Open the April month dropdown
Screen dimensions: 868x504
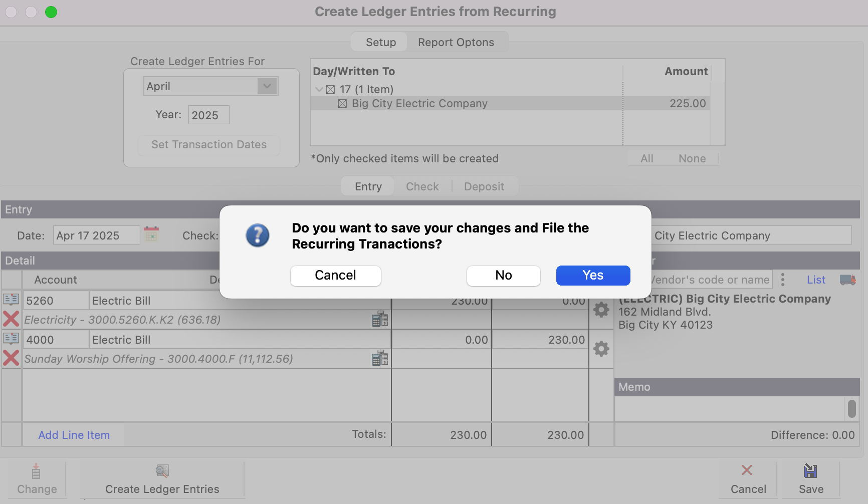(267, 86)
